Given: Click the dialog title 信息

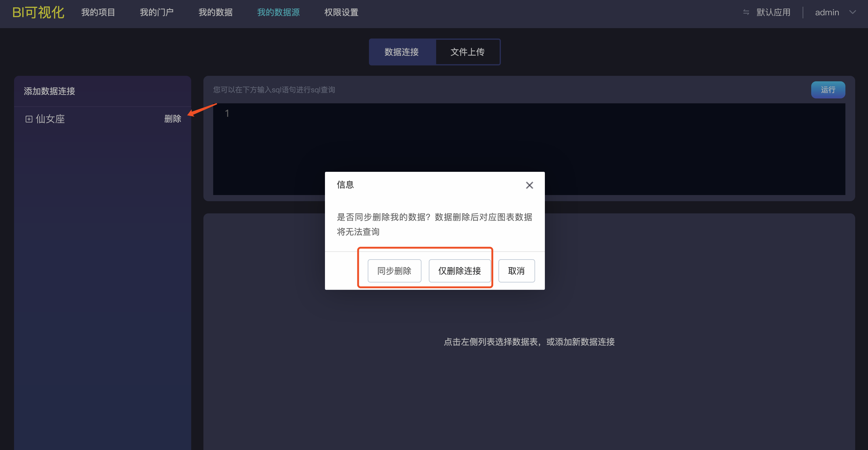Looking at the screenshot, I should pos(345,185).
